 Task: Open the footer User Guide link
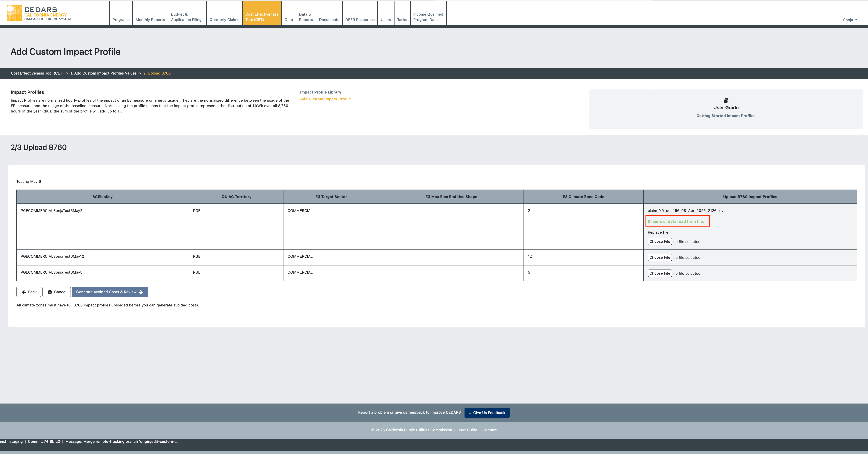click(x=467, y=430)
